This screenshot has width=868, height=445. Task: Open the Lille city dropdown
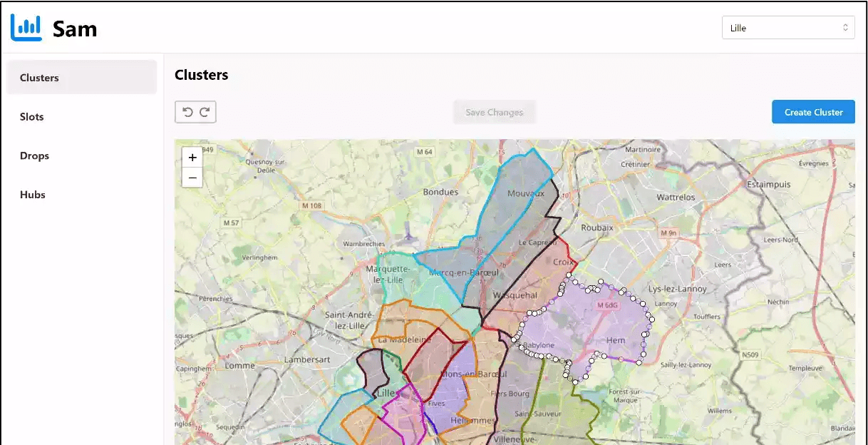(x=787, y=28)
